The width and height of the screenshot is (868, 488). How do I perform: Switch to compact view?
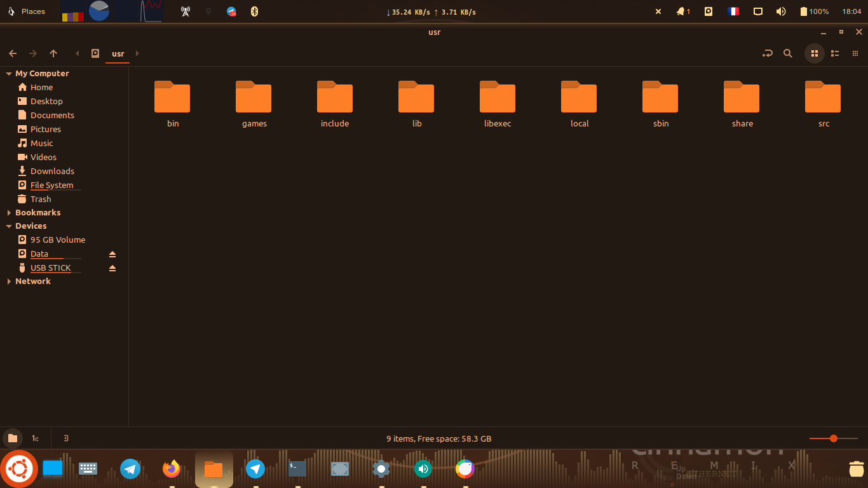(856, 53)
